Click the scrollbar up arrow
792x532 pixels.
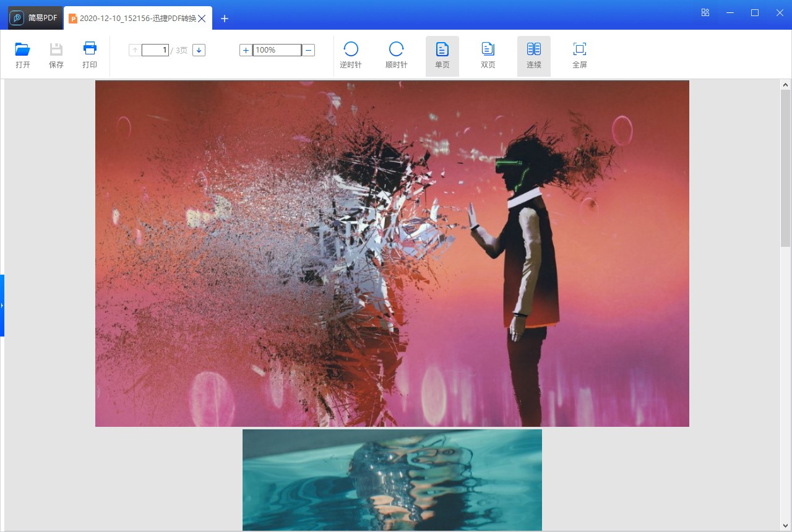coord(786,85)
